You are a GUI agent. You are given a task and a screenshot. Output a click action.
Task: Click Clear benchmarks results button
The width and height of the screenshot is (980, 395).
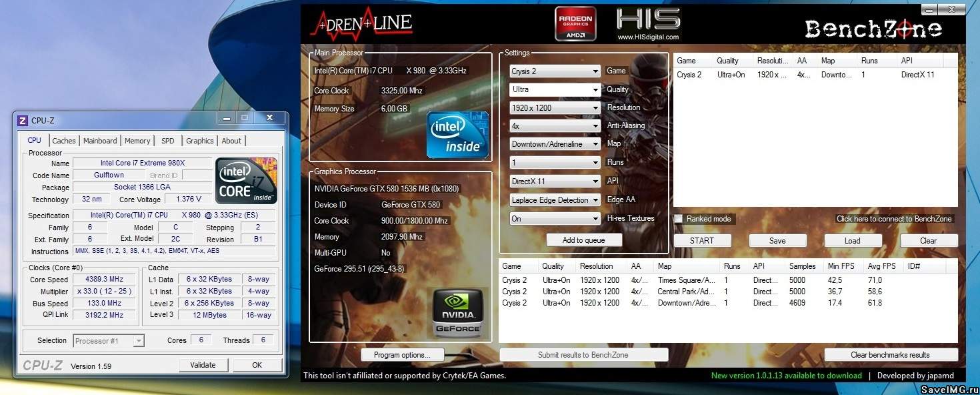tap(890, 355)
